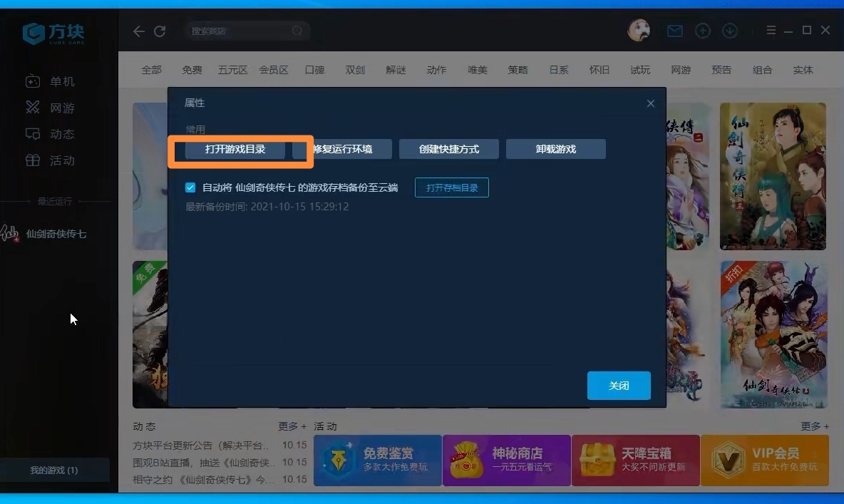844x504 pixels.
Task: Click 创建快捷方式 button
Action: tap(449, 149)
